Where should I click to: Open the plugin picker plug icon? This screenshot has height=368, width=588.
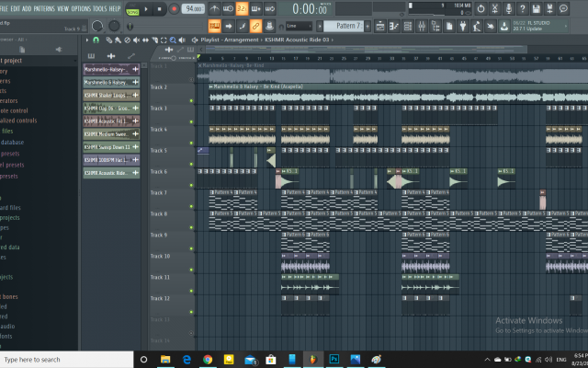pyautogui.click(x=463, y=27)
